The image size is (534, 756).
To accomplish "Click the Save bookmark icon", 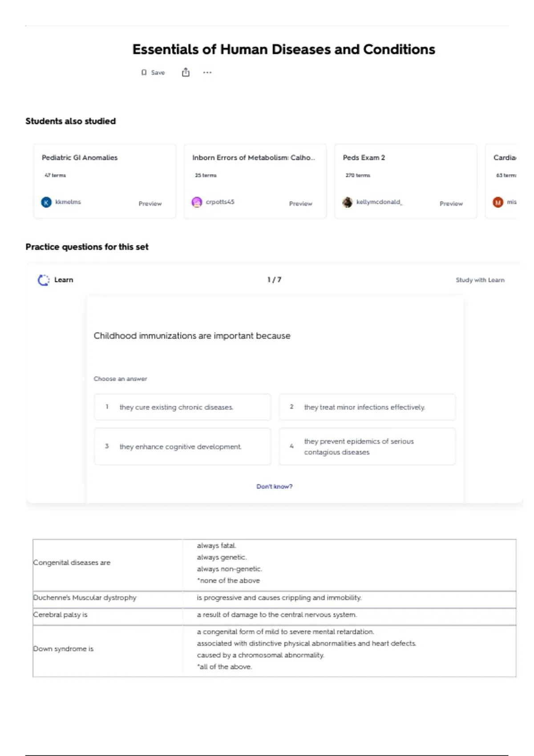I will pyautogui.click(x=144, y=72).
